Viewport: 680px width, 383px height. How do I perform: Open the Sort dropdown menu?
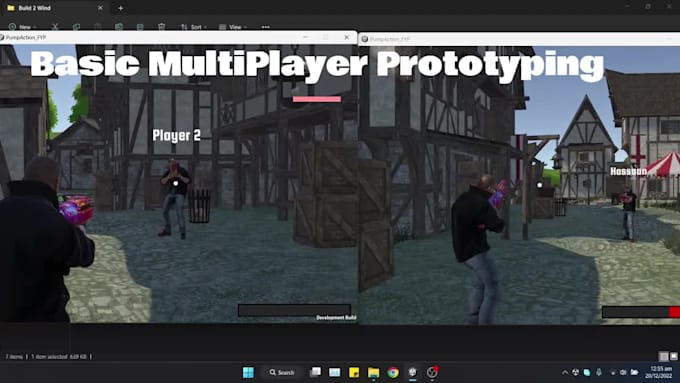pyautogui.click(x=193, y=27)
